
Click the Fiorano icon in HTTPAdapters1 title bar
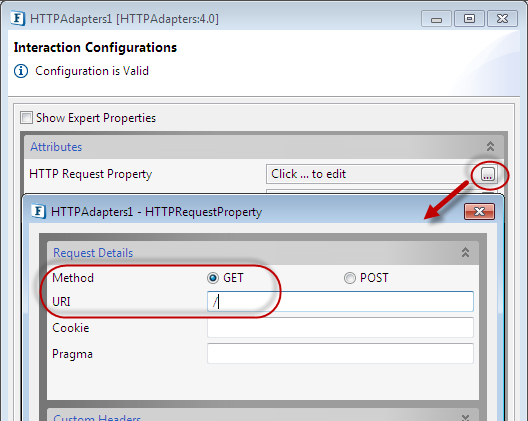(x=17, y=19)
